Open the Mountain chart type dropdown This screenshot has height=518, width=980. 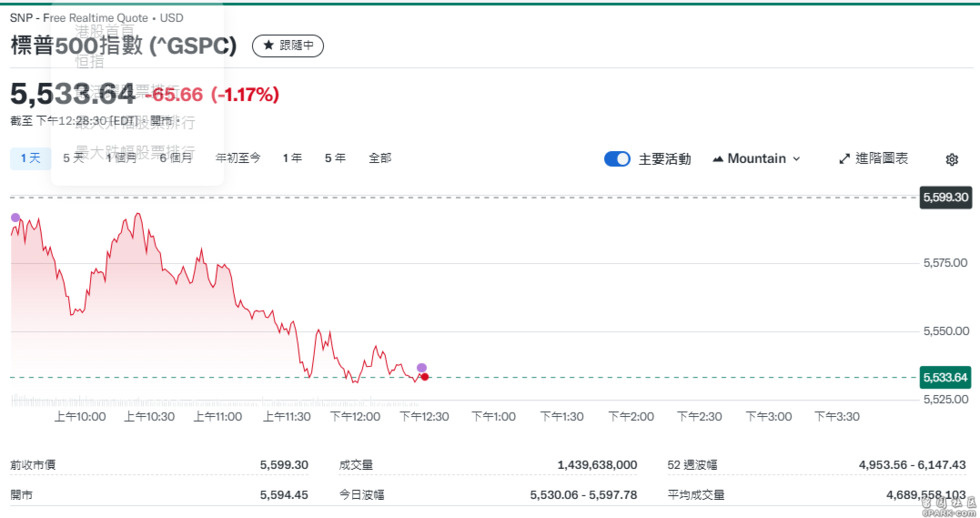point(756,159)
